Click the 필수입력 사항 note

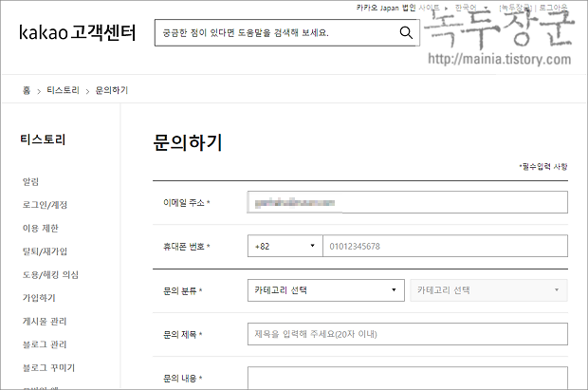click(543, 167)
